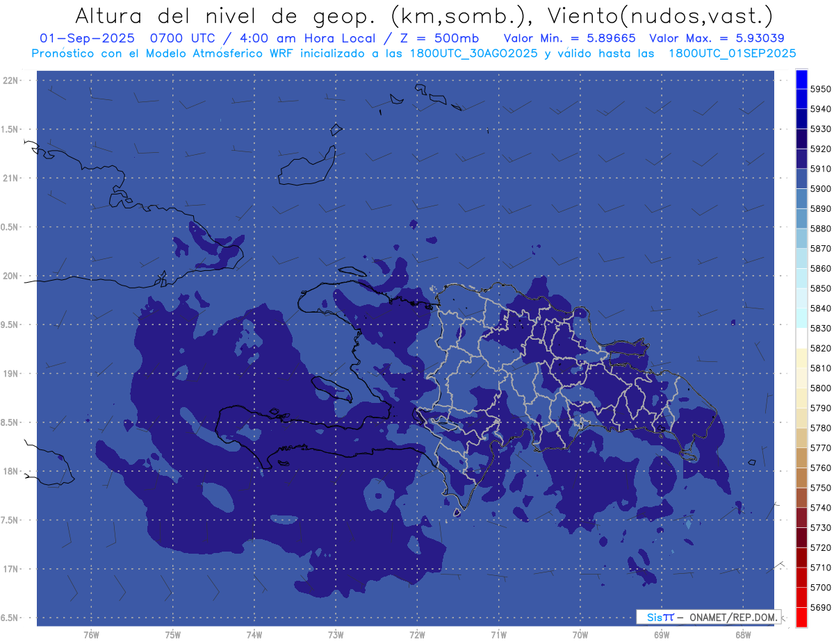
Task: Select the 68W longitude label
Action: click(x=742, y=635)
